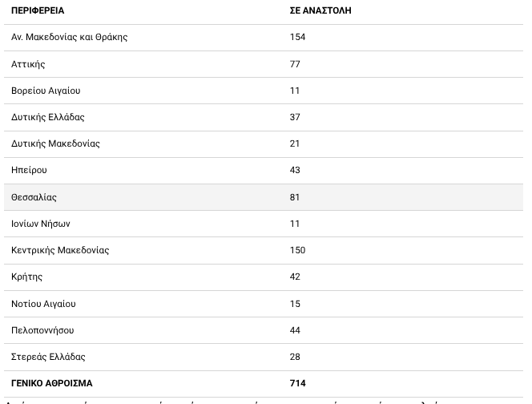The image size is (532, 404).
Task: Select the Αν. Μακεδονίας και Θράκης cell
Action: click(70, 38)
